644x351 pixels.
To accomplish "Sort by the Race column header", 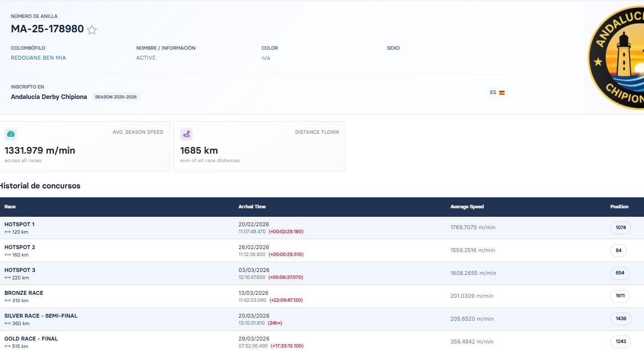I will 10,207.
